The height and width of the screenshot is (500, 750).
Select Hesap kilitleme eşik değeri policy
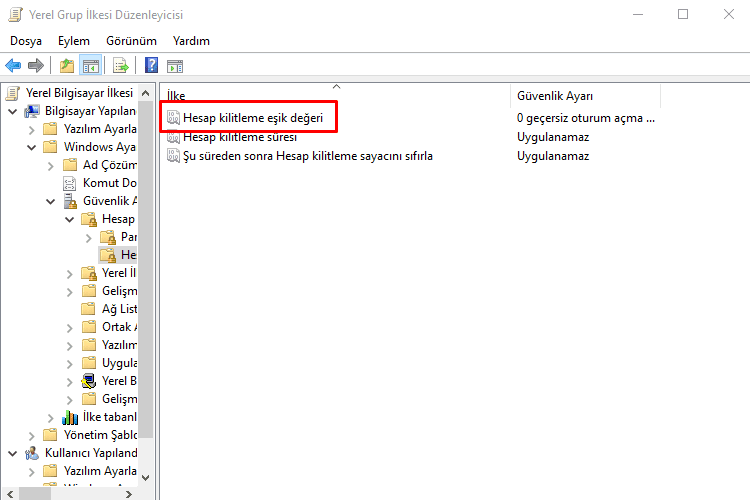(x=252, y=118)
